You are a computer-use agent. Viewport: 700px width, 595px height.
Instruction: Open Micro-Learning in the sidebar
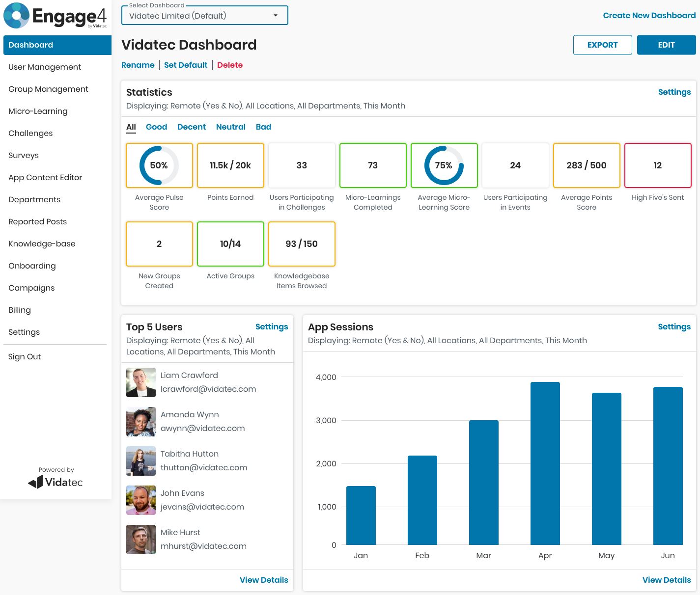click(x=38, y=111)
